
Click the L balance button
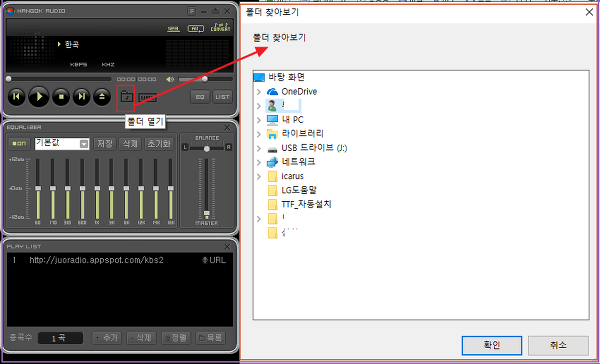pos(185,147)
